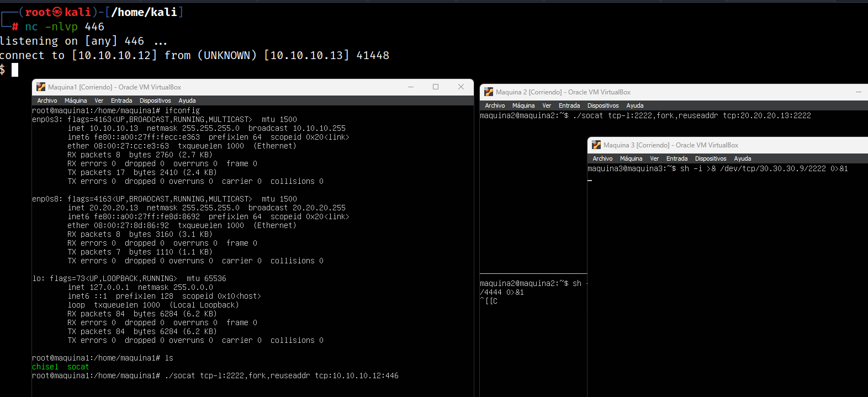Click the 'inet 20.20.20.13' address line
Screen dimensions: 868x397
tap(207, 208)
